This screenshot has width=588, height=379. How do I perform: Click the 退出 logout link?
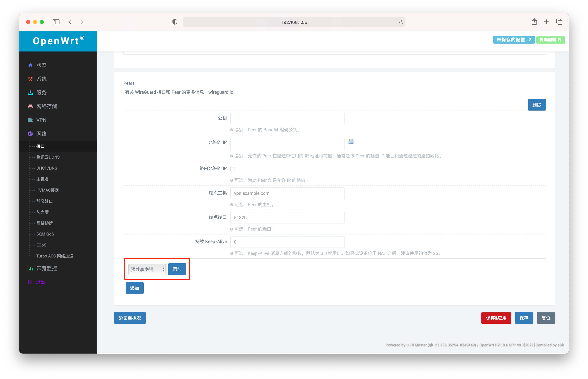pos(40,282)
